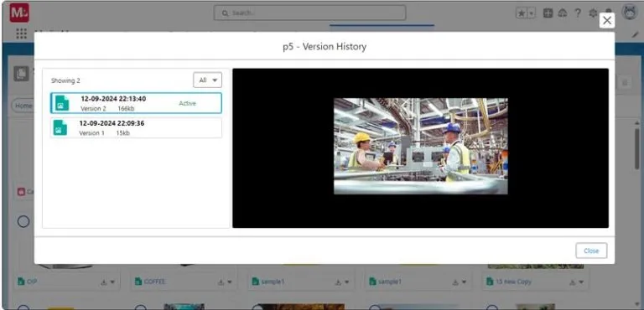Click the p5 - Version History title
Screen dimensions: 644x310
[x=325, y=46]
